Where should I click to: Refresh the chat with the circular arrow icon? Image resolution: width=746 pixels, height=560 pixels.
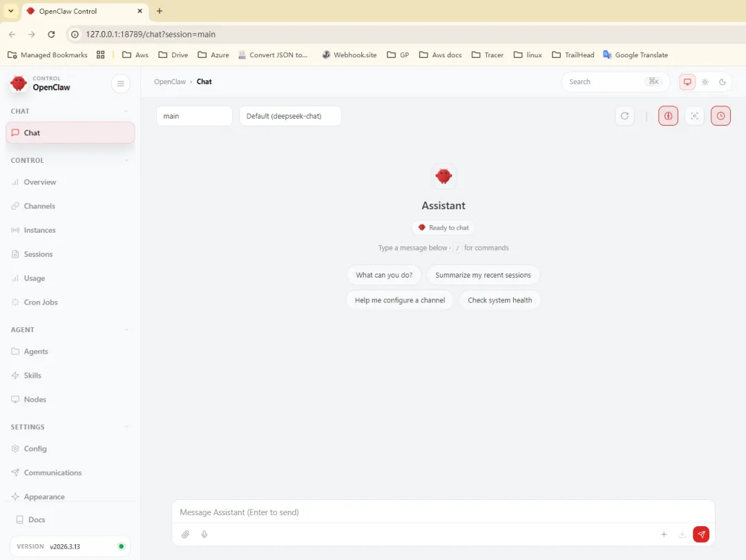[624, 115]
